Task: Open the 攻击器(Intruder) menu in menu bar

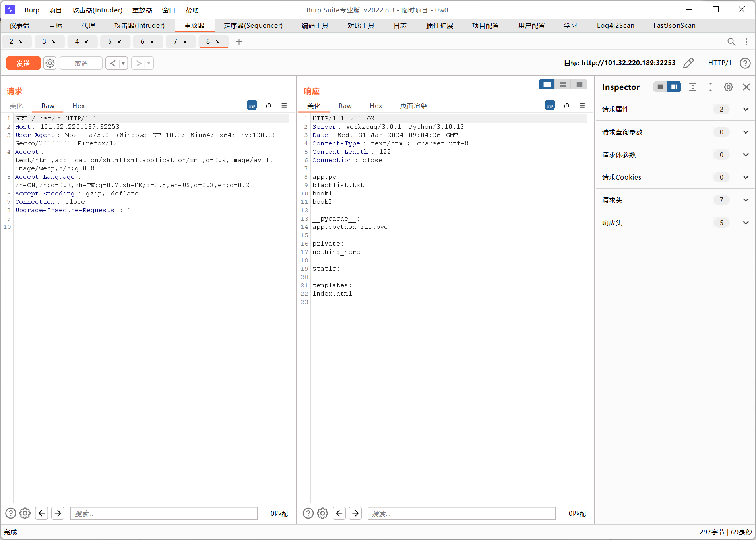Action: coord(97,10)
